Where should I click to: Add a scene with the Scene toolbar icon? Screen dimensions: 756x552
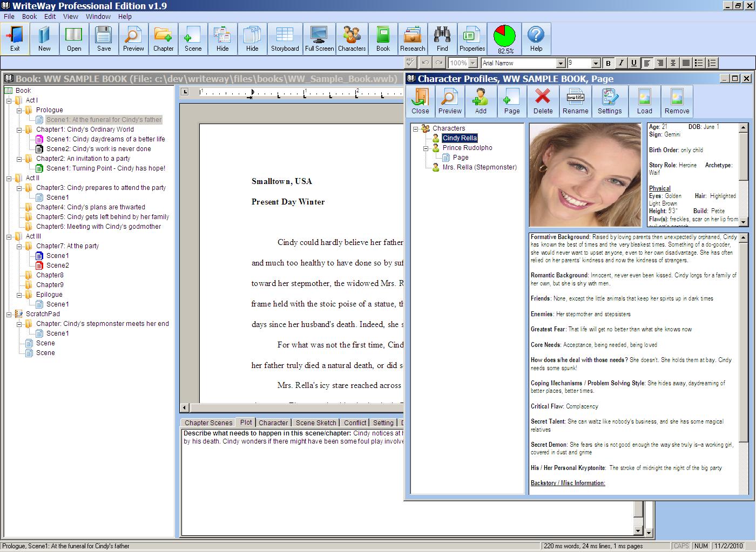(193, 39)
